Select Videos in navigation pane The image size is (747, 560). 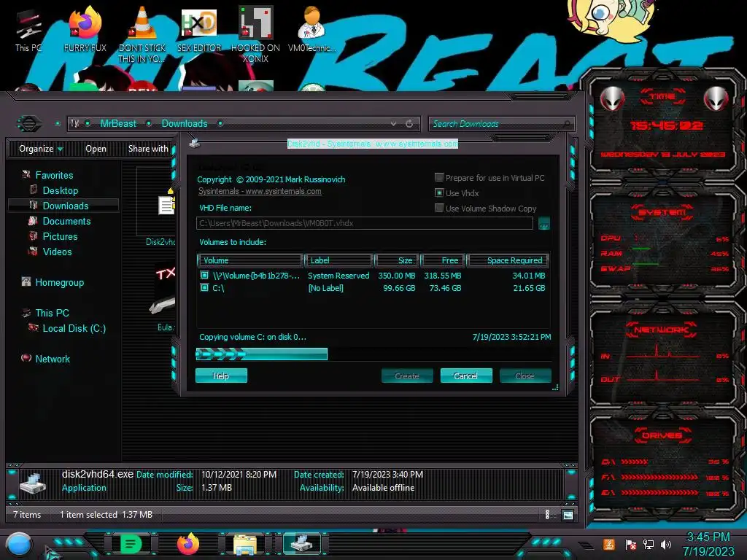[x=57, y=252]
